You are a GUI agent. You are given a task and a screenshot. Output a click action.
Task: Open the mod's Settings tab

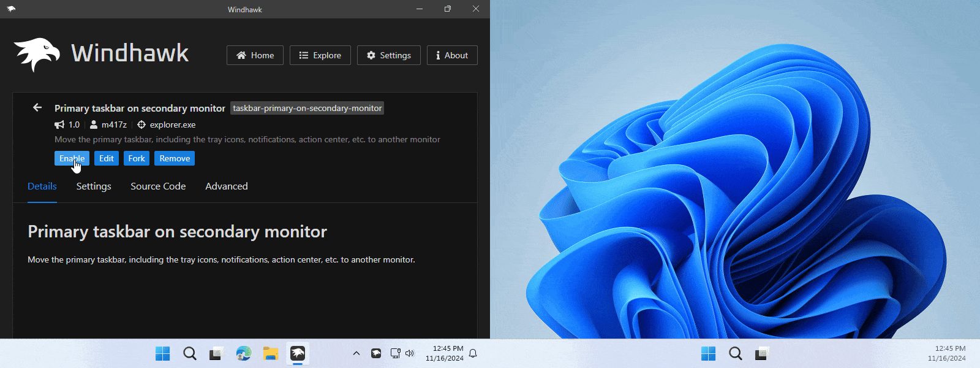tap(94, 186)
